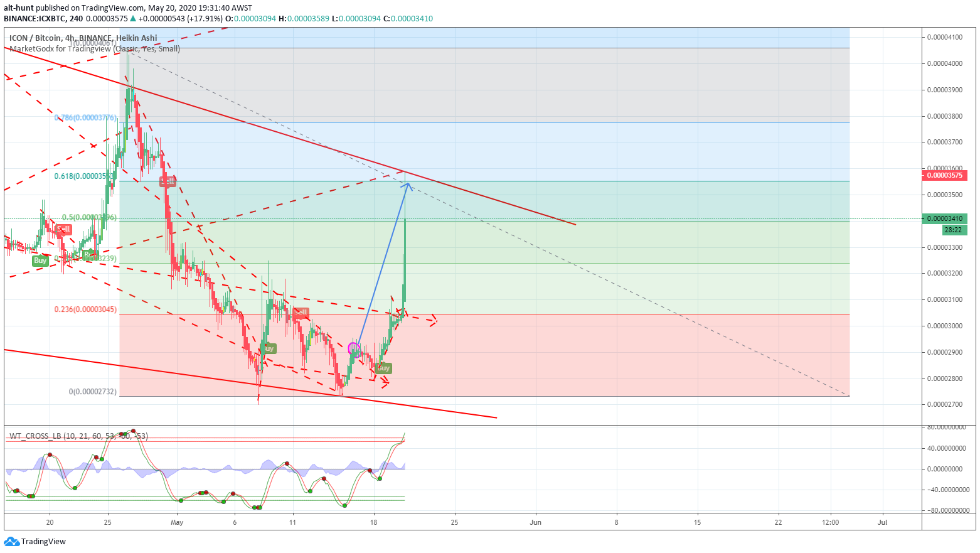Click the 20 date axis label
This screenshot has width=980, height=553.
pos(50,522)
